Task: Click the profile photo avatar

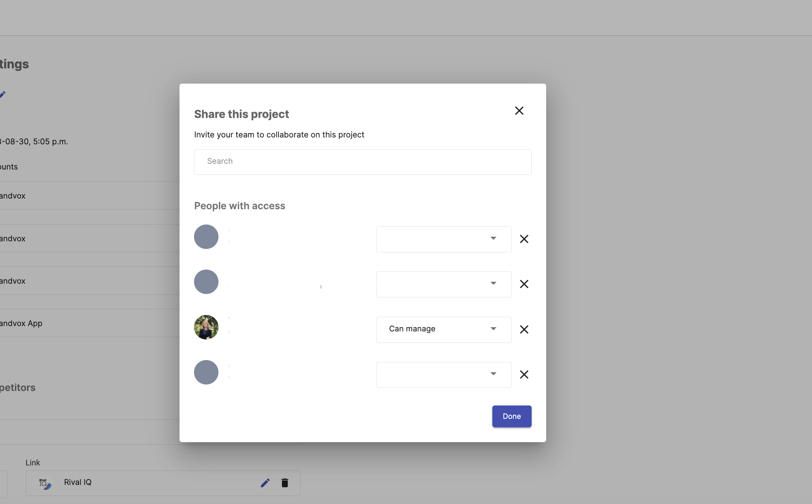Action: [206, 327]
